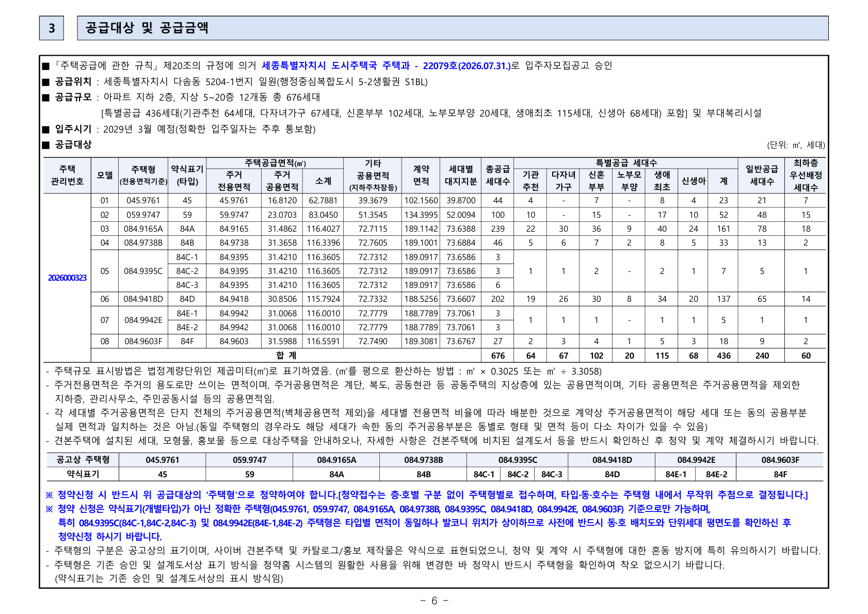Click the '생애최초' column header
868x614 pixels.
[x=662, y=181]
